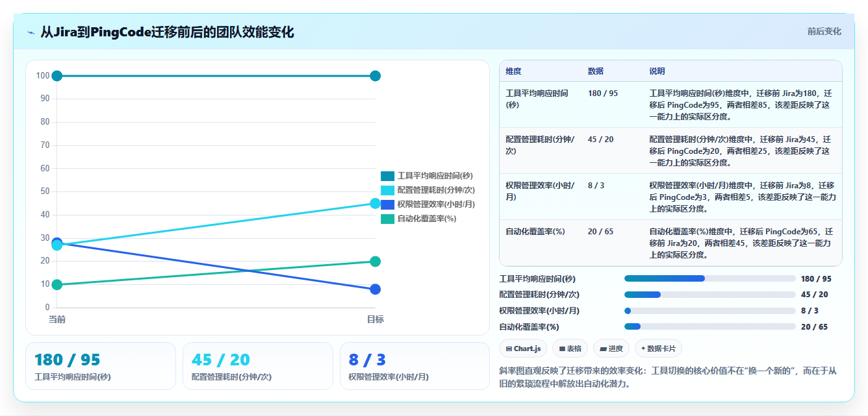Click the 配置管理耗时(分钟/次) progress bar
This screenshot has width=868, height=416.
pos(710,295)
